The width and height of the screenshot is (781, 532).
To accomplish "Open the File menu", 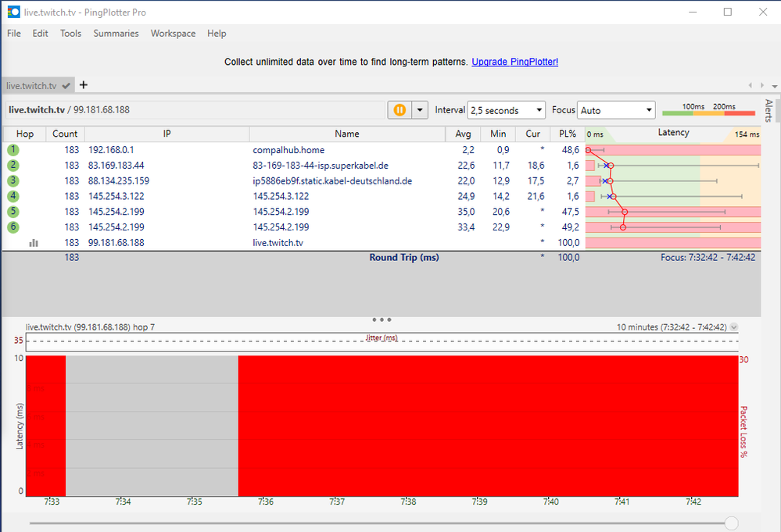I will click(x=14, y=34).
